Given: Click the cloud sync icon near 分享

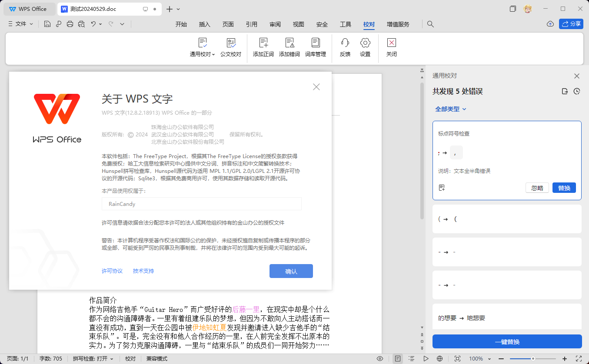Looking at the screenshot, I should tap(550, 24).
